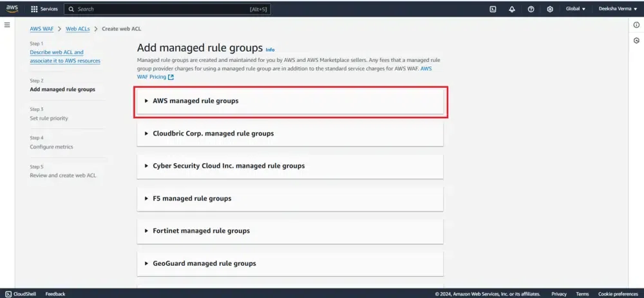Toggle the left hamburger navigation menu

[x=7, y=25]
